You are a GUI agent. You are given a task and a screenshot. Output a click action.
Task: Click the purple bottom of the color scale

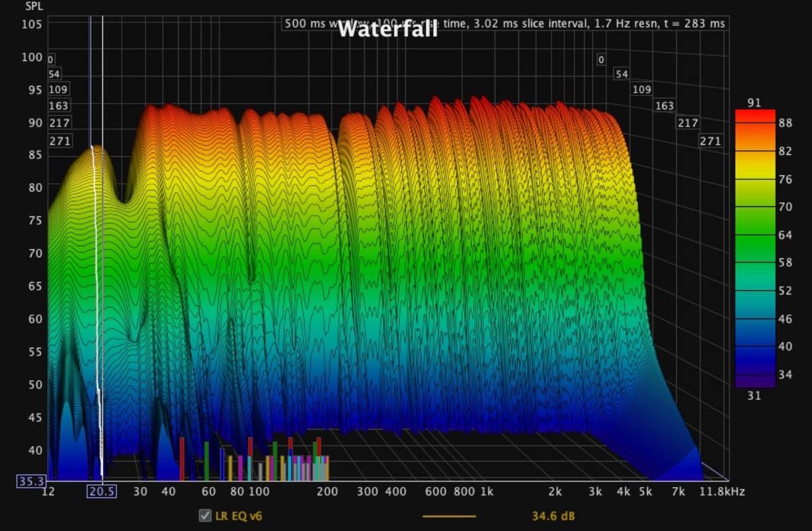(x=754, y=381)
